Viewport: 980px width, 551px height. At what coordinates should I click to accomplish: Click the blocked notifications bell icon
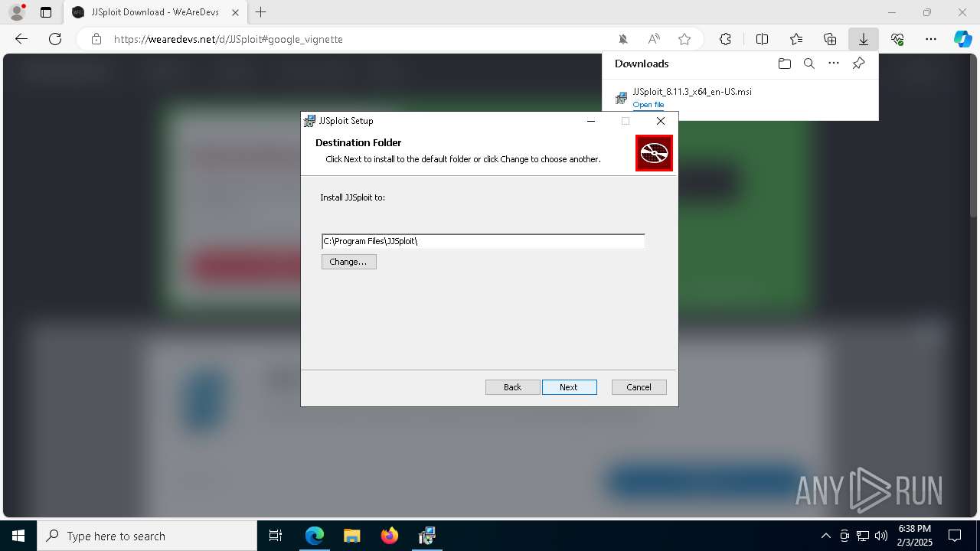(x=623, y=39)
